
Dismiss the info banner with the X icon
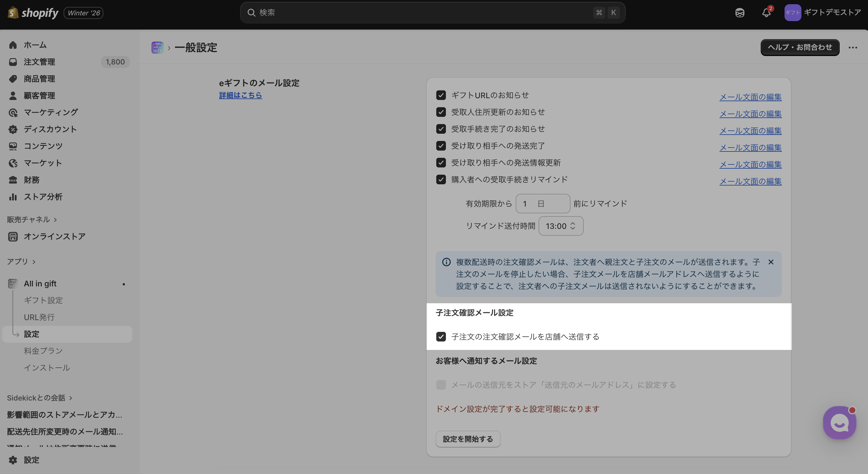tap(771, 262)
